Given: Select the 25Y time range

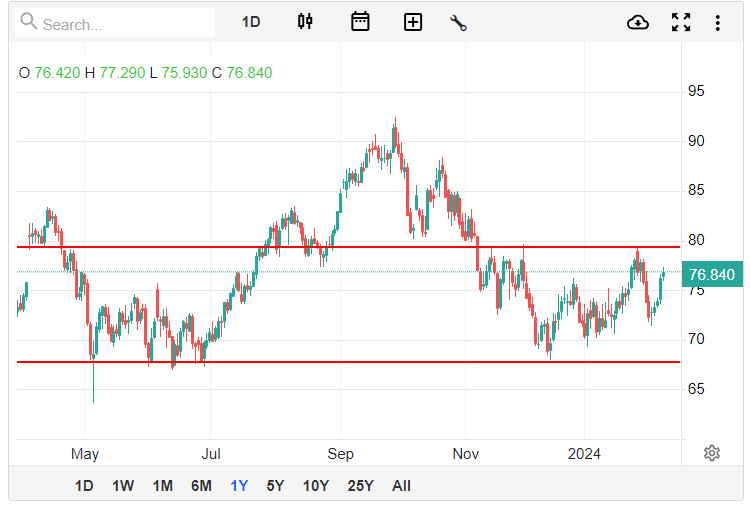Looking at the screenshot, I should tap(360, 486).
